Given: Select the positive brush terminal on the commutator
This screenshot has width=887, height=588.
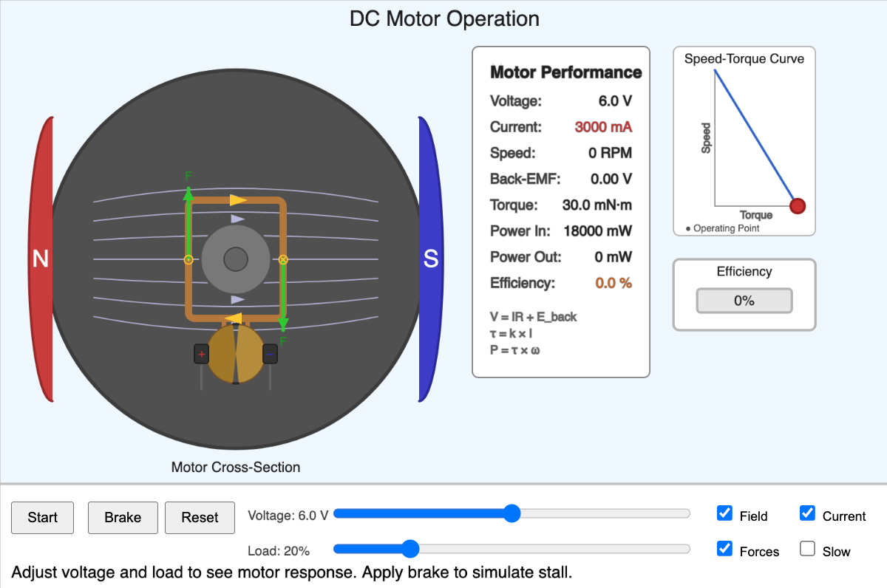Looking at the screenshot, I should [x=200, y=355].
